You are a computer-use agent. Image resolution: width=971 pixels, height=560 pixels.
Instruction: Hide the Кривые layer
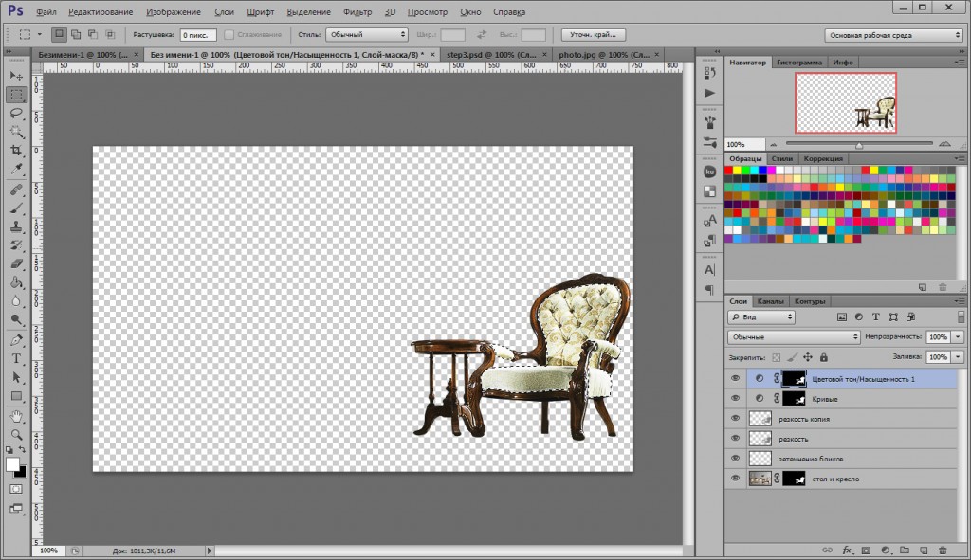coord(735,399)
